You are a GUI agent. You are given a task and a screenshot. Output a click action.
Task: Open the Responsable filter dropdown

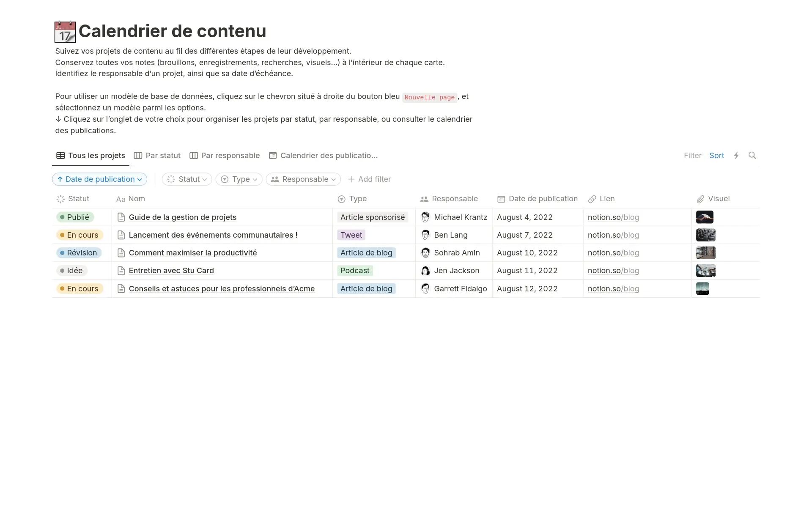pos(303,179)
